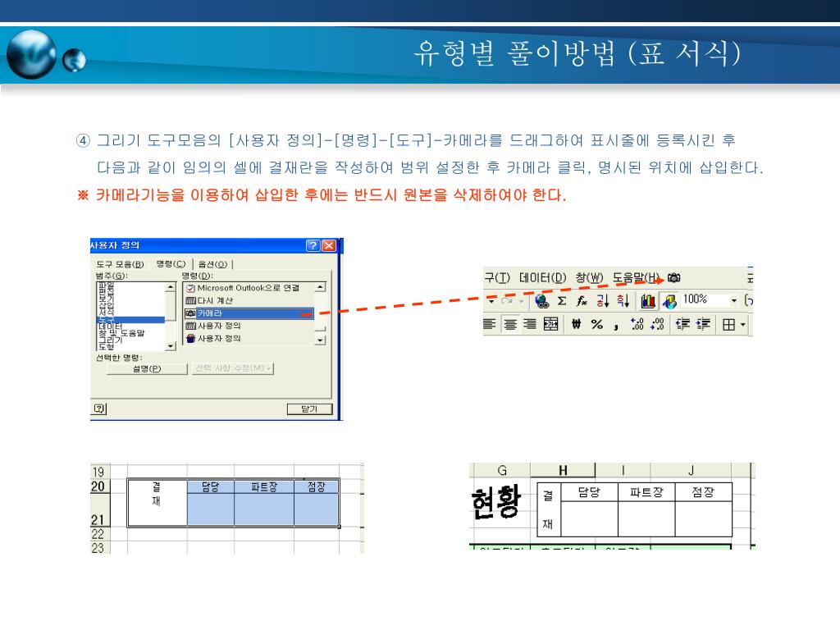Screen dimensions: 840x630
Task: Click the question mark title bar help button
Action: (313, 245)
